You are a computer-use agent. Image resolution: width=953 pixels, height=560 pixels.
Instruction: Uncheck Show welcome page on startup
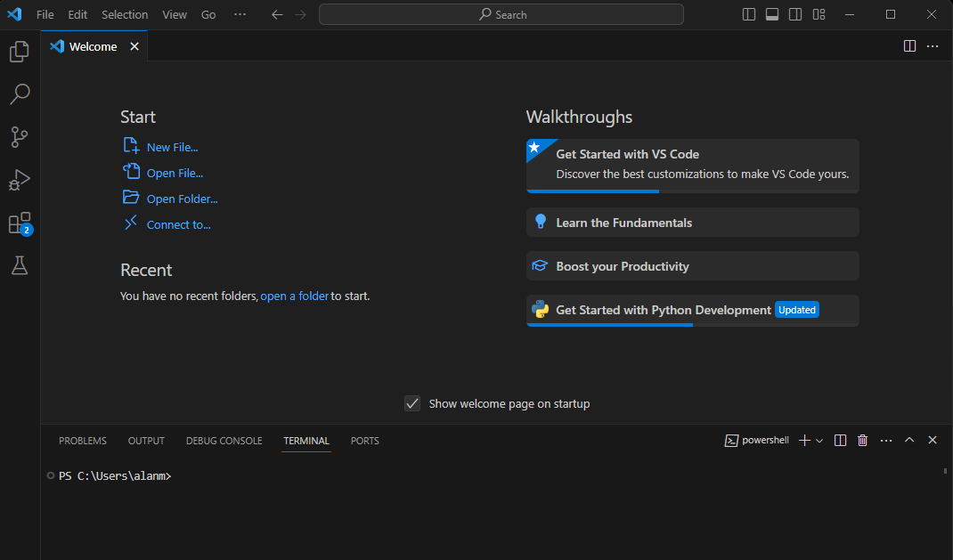(412, 403)
